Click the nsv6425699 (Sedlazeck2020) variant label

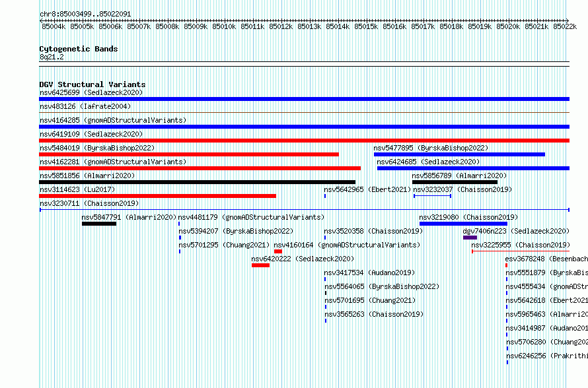pos(91,92)
